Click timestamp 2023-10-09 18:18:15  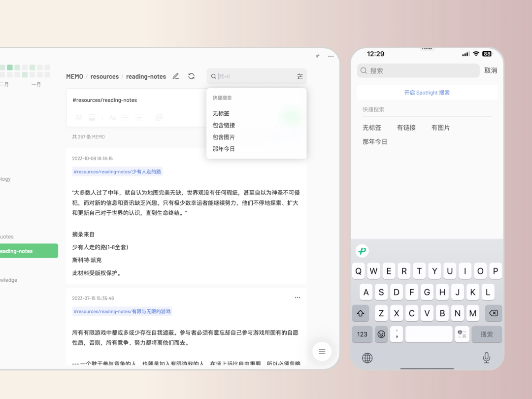coord(92,159)
